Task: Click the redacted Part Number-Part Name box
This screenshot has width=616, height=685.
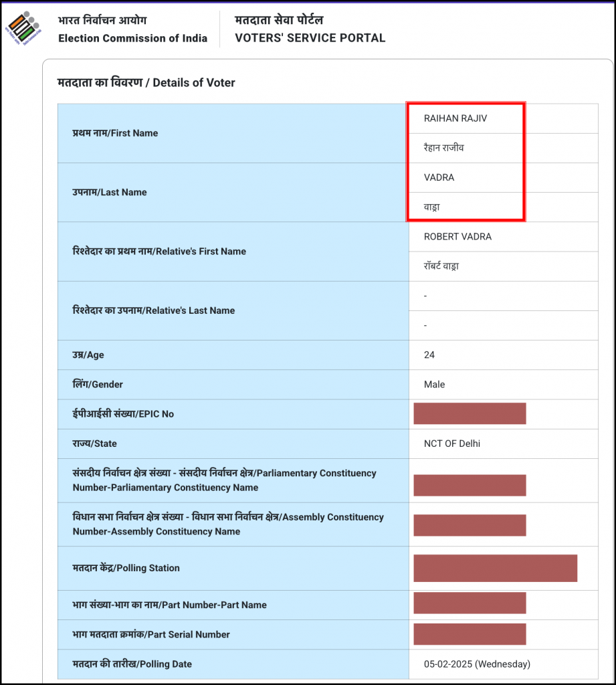Action: coord(470,603)
